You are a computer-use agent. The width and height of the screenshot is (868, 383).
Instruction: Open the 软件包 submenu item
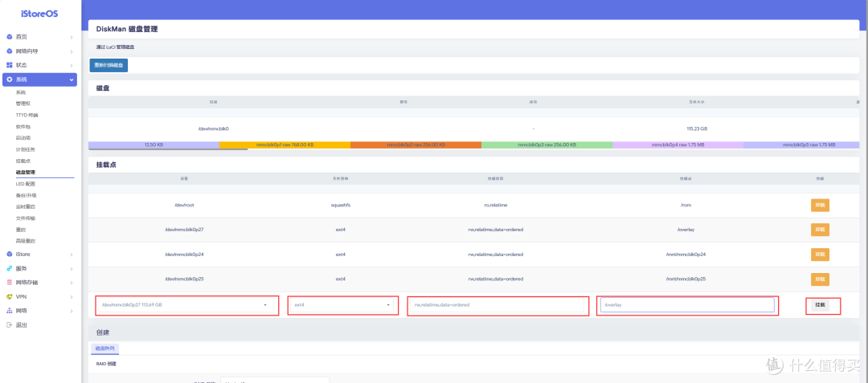tap(23, 127)
